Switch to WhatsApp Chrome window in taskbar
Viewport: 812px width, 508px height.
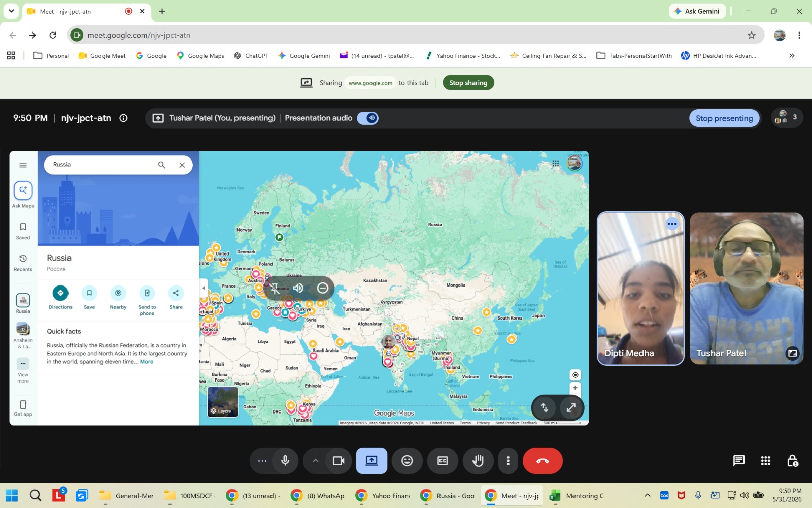click(x=318, y=496)
